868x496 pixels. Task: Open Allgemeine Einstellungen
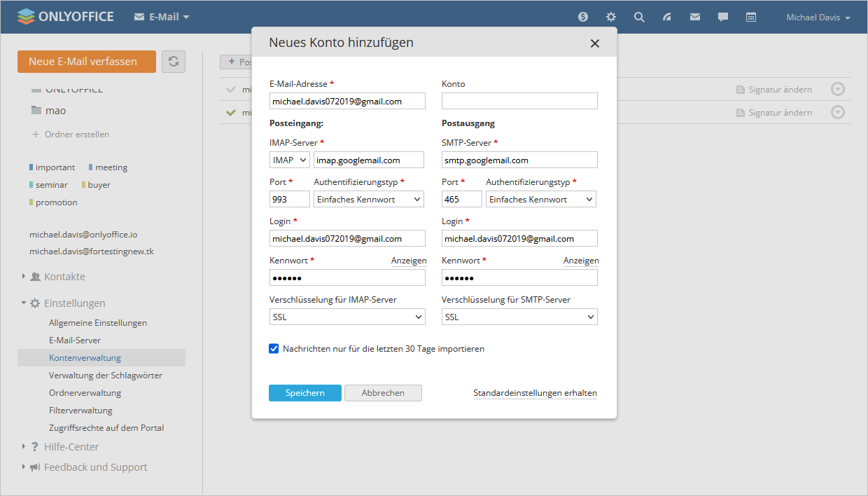coord(98,323)
